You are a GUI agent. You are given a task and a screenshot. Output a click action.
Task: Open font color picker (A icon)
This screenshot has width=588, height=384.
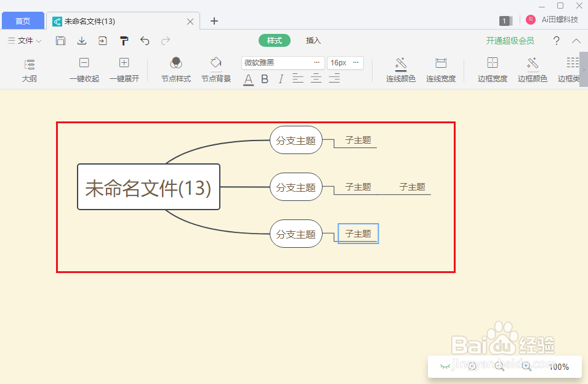pyautogui.click(x=248, y=79)
